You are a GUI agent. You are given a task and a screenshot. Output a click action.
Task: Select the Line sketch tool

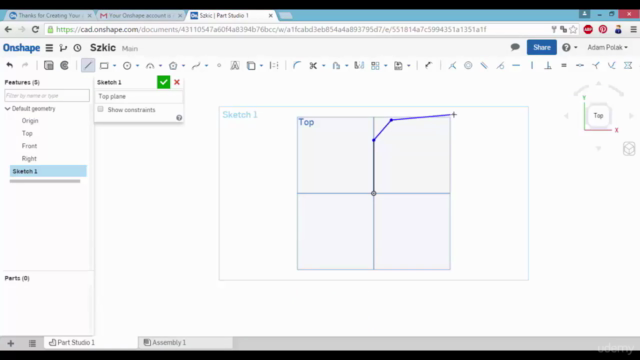[88, 65]
